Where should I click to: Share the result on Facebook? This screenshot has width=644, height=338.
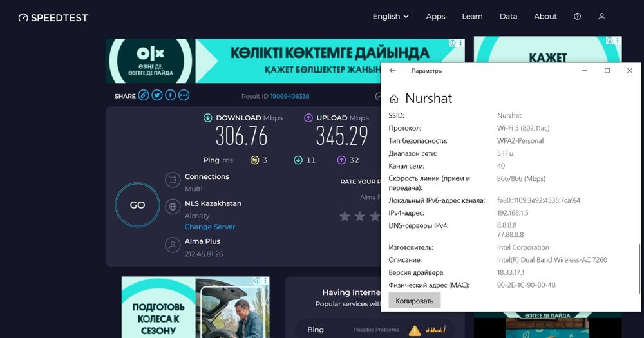tap(171, 95)
